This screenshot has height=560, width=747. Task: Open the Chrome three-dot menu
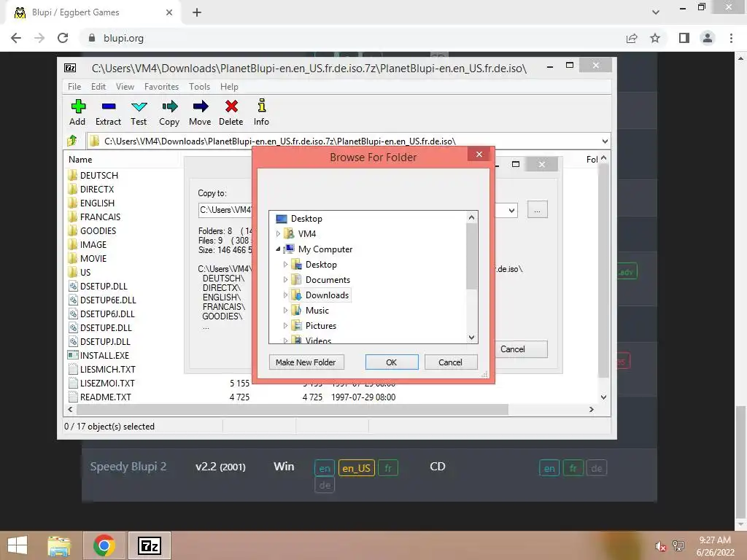pyautogui.click(x=731, y=38)
